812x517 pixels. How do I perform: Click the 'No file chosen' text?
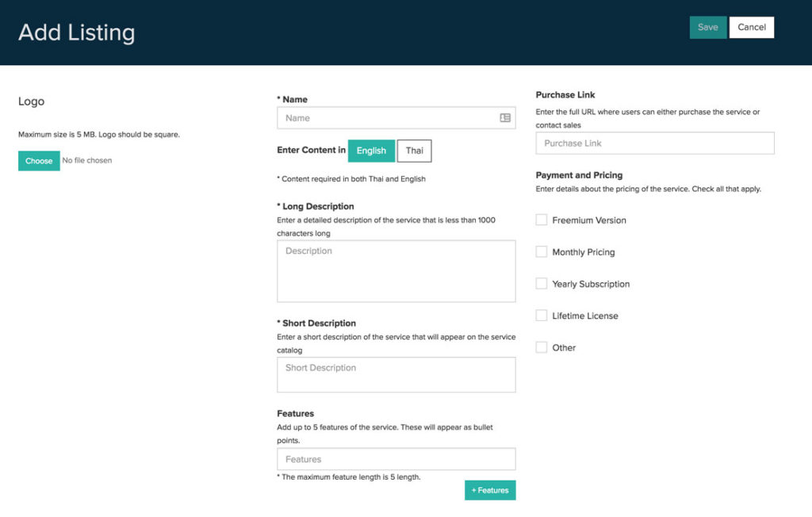click(87, 161)
